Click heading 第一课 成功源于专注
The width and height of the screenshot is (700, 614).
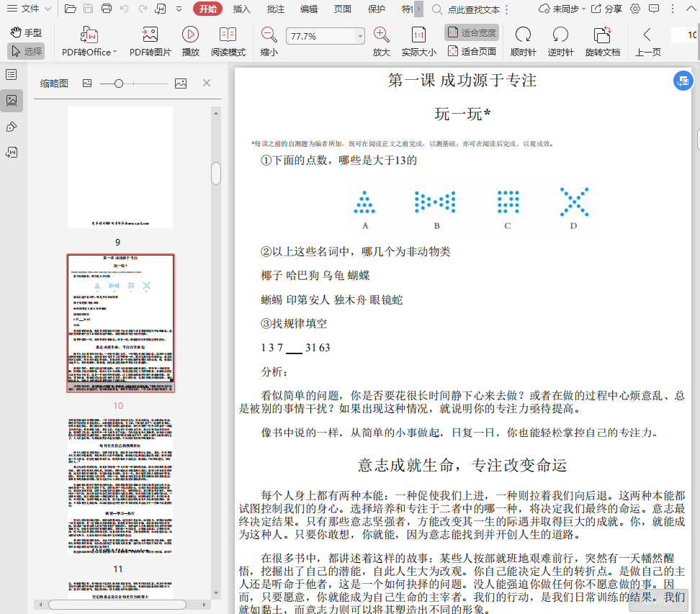pyautogui.click(x=462, y=81)
